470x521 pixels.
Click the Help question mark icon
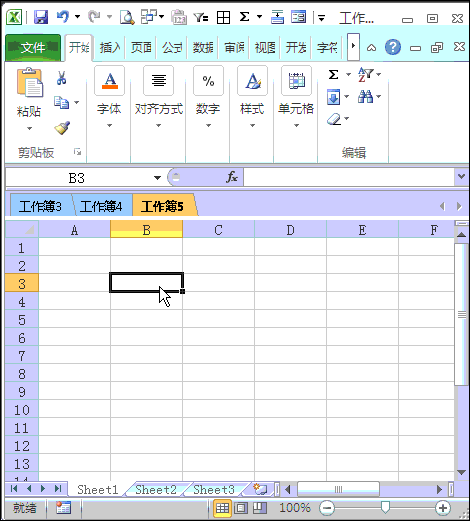click(x=393, y=47)
